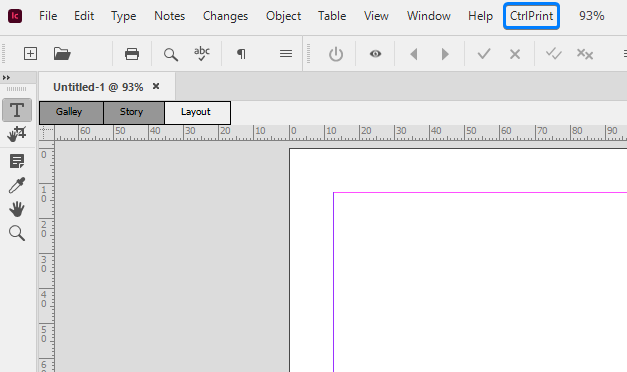Select the Note tool
This screenshot has height=372, width=627.
tap(17, 162)
